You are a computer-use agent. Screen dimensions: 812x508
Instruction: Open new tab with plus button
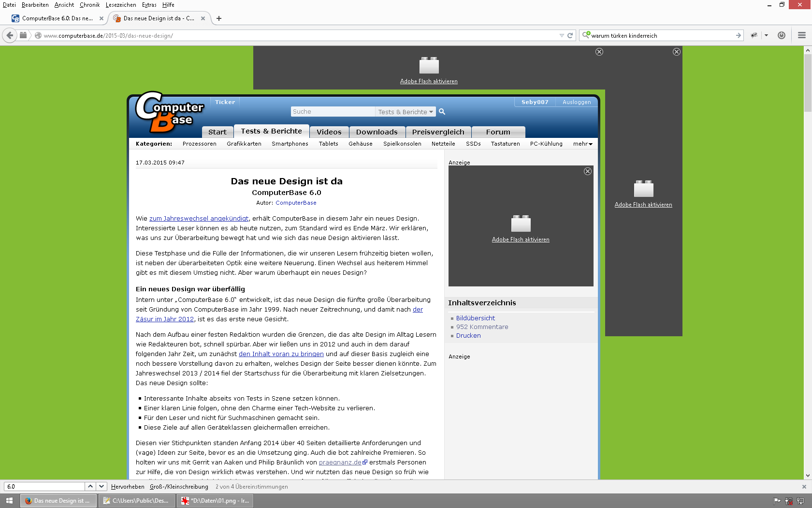219,18
